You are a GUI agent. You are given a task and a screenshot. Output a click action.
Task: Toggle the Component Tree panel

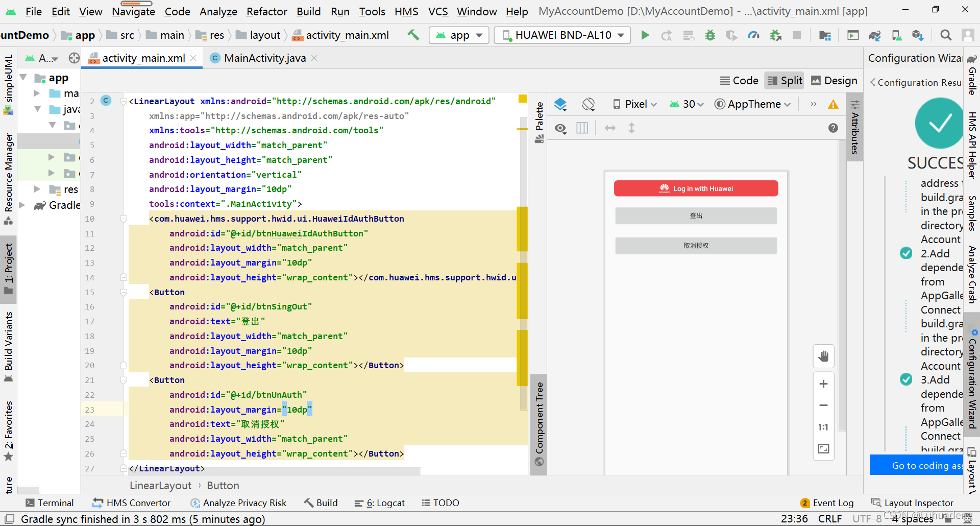tap(539, 424)
